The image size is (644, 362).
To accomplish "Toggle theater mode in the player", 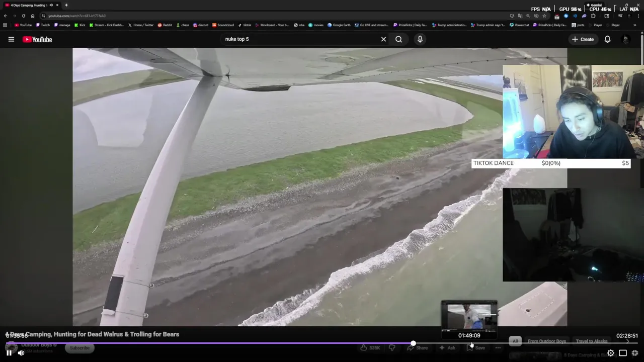I will pyautogui.click(x=623, y=353).
